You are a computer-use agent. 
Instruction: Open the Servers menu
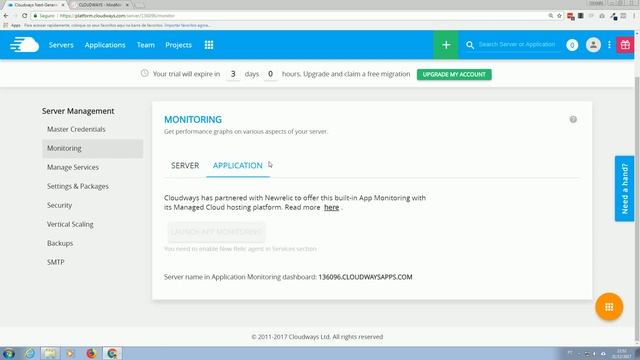click(x=61, y=45)
